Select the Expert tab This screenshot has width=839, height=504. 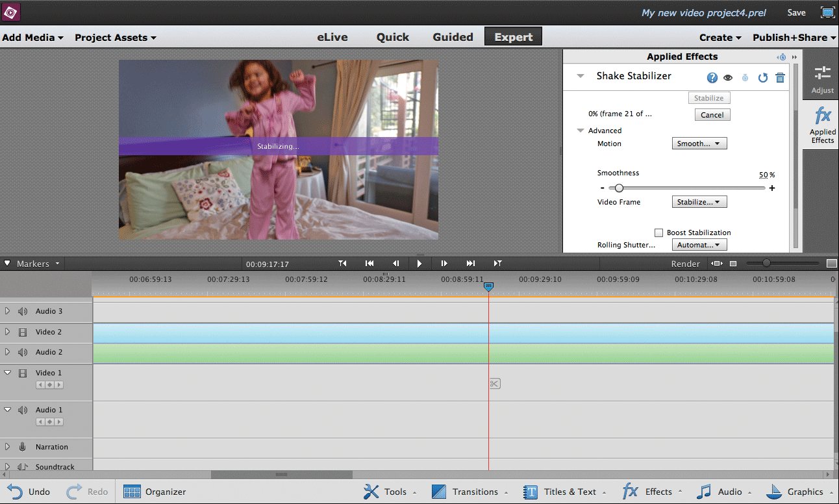click(x=513, y=37)
